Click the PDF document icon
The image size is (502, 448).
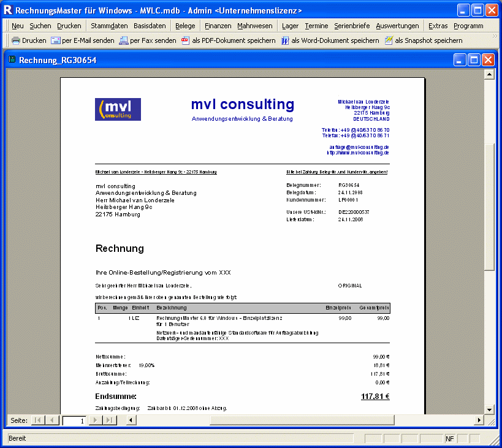(185, 40)
